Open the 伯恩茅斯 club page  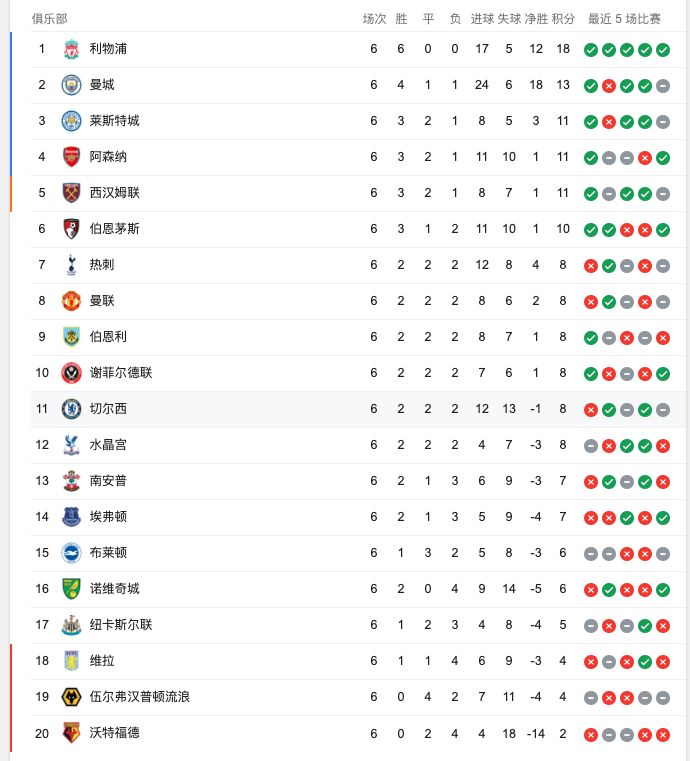coord(114,229)
